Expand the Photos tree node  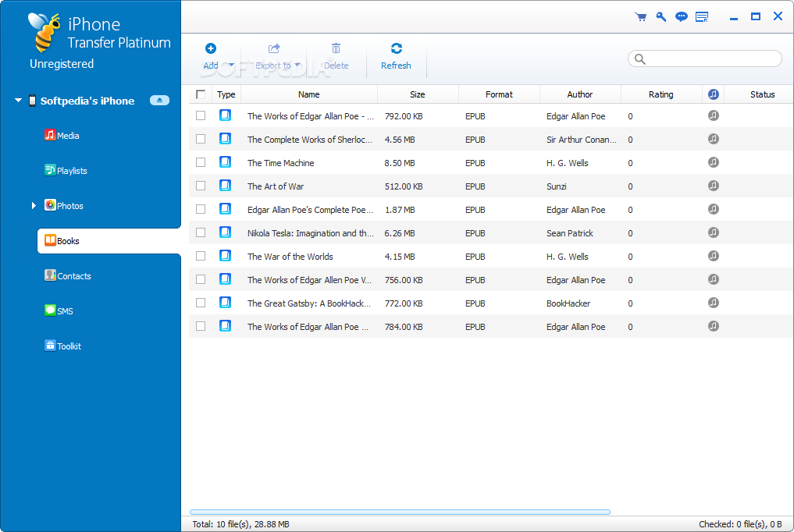(x=34, y=205)
